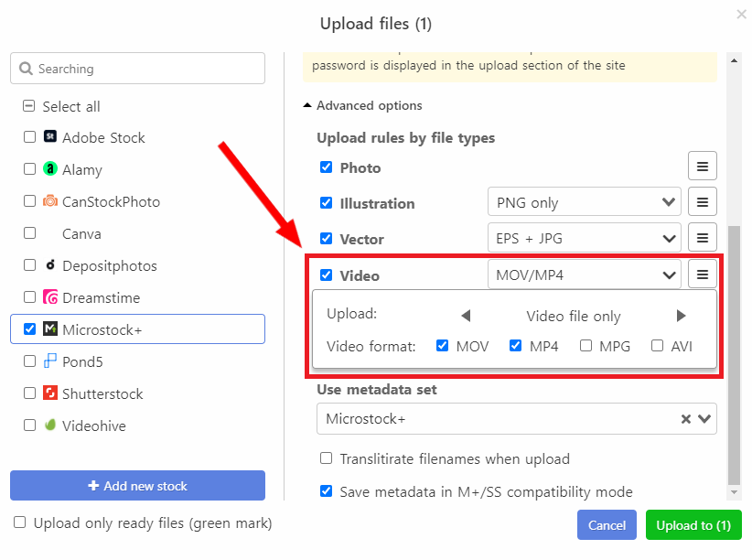The width and height of the screenshot is (752, 560).
Task: Click the scrollbar up arrow
Action: click(734, 61)
